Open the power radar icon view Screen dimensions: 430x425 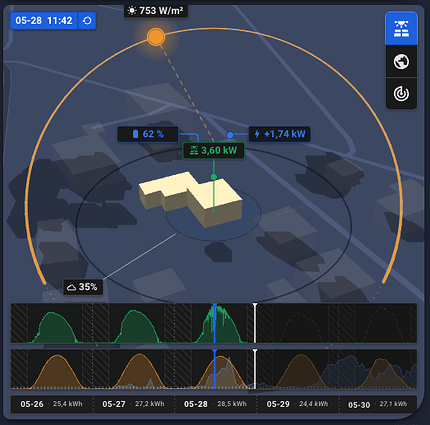[x=401, y=94]
